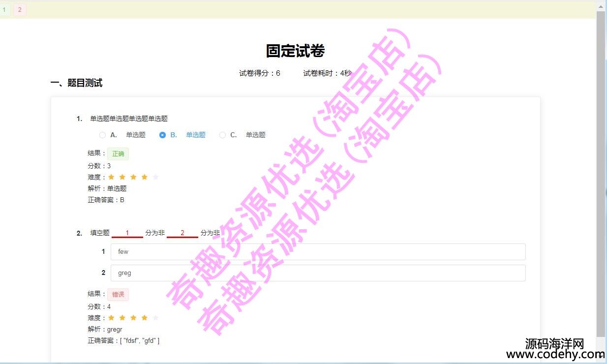Click the first difficulty star of question 1

click(x=111, y=177)
